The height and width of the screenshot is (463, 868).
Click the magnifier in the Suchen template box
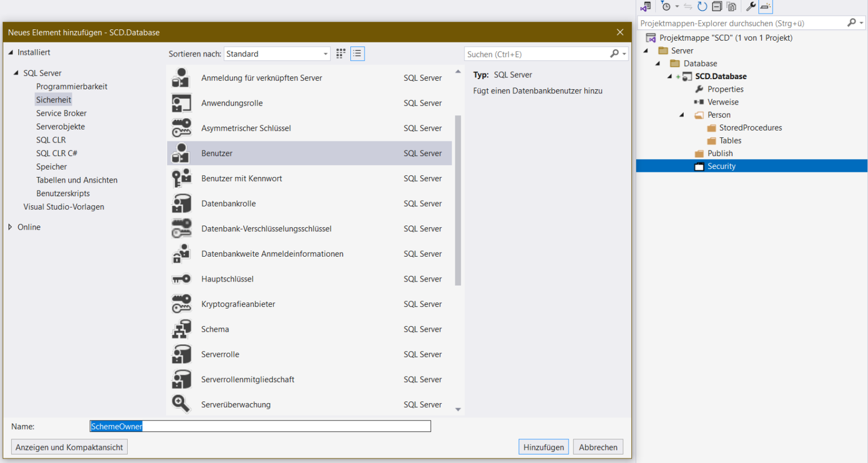tap(615, 53)
